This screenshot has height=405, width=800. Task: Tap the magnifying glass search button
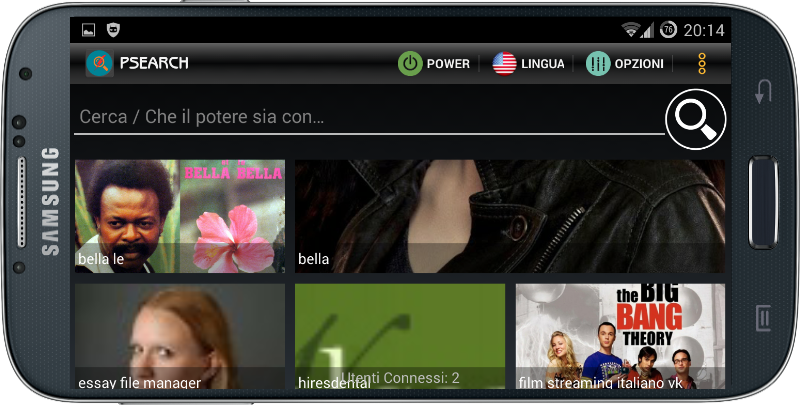695,119
